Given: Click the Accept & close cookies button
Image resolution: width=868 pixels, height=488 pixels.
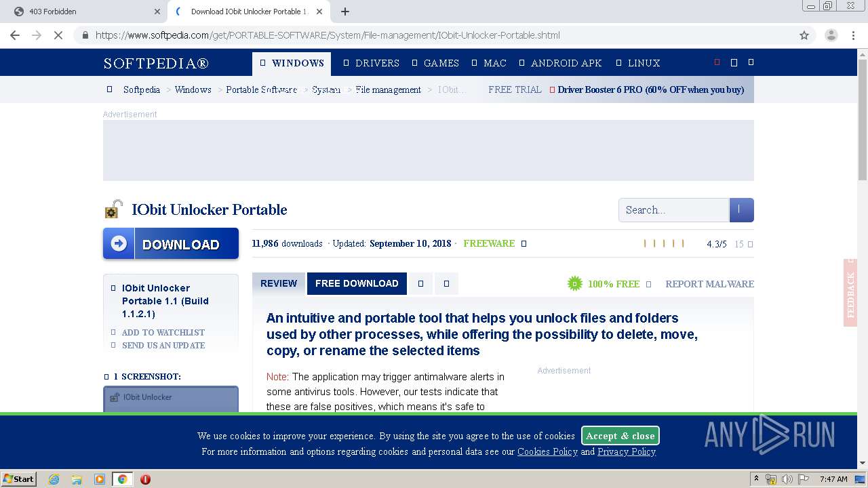Looking at the screenshot, I should coord(620,436).
